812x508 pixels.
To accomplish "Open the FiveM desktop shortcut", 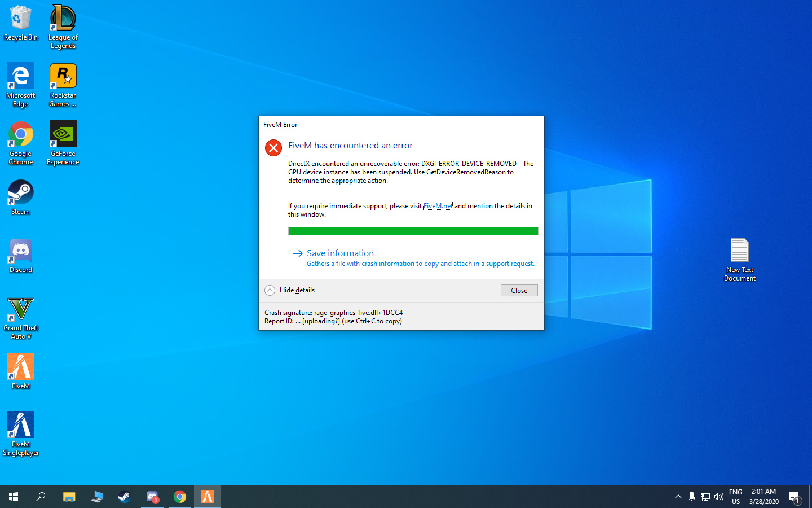I will tap(21, 371).
